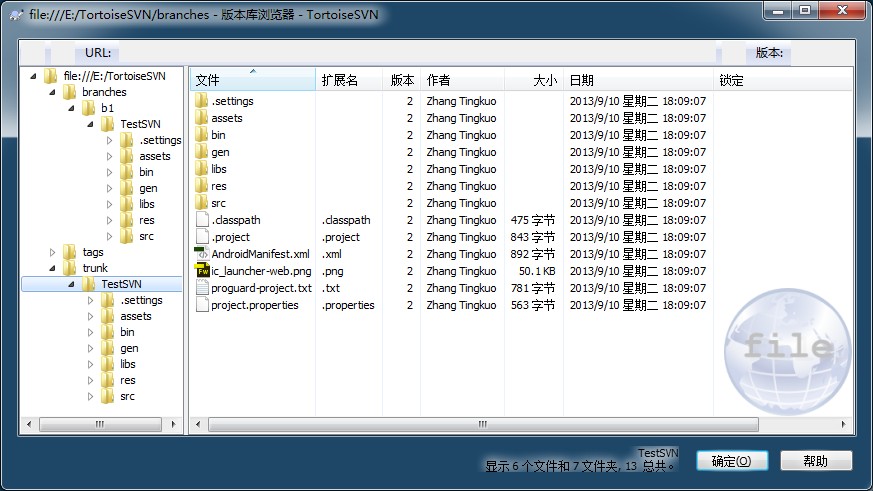Viewport: 873px width, 491px height.
Task: Collapse the TestSVN node under b1
Action: point(90,125)
